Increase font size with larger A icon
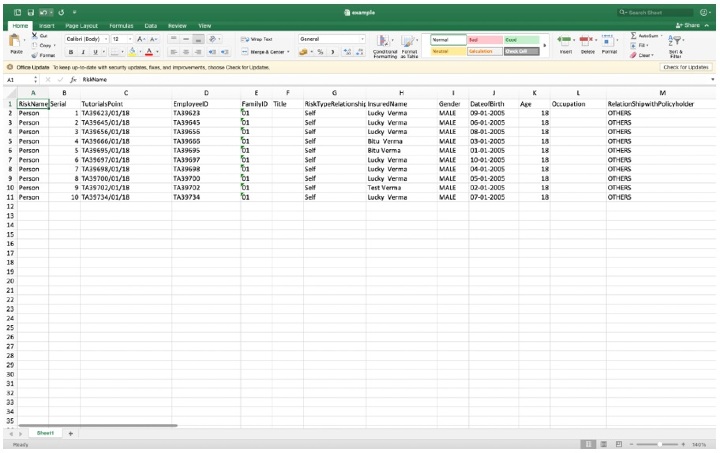Screen dimensions: 720x453 point(141,39)
